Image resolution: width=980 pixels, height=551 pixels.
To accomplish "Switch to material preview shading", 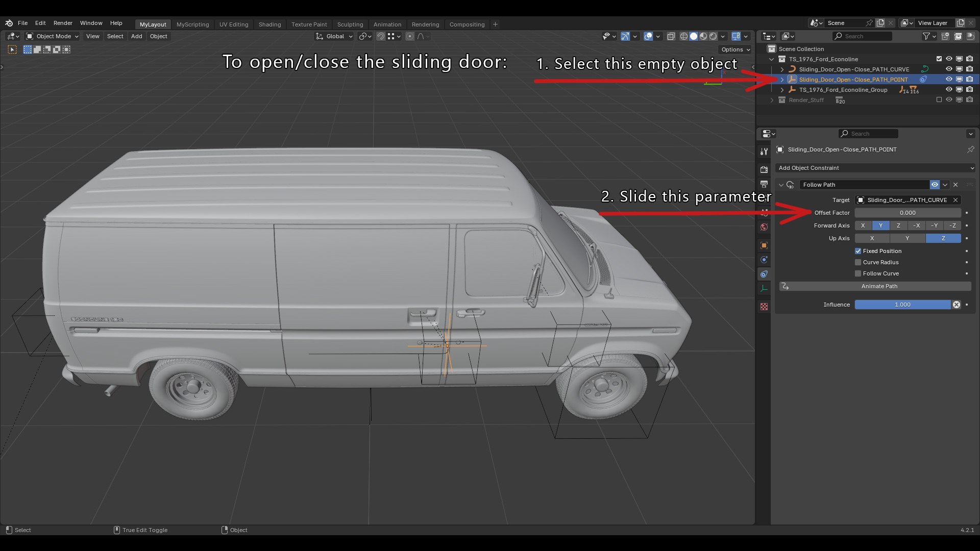I will coord(703,36).
